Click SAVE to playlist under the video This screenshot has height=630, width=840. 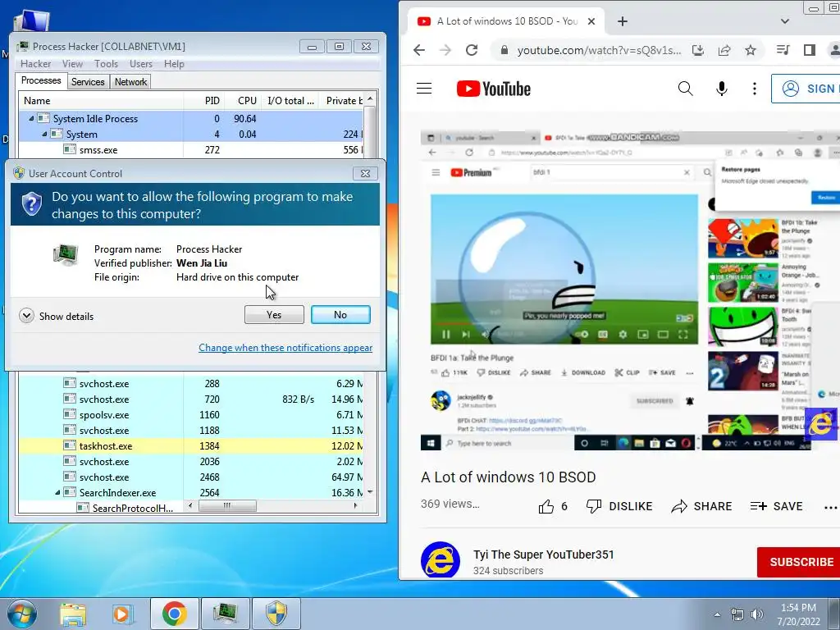[x=776, y=506]
